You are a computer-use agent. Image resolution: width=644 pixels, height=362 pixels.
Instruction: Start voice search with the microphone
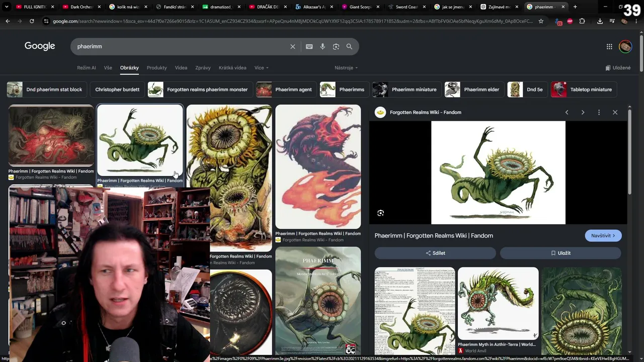pyautogui.click(x=323, y=46)
